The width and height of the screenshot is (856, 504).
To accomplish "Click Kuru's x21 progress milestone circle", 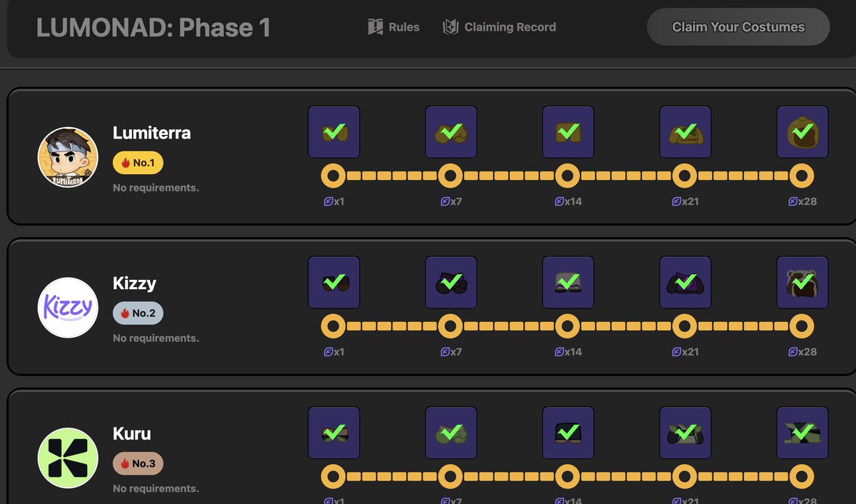I will [685, 476].
